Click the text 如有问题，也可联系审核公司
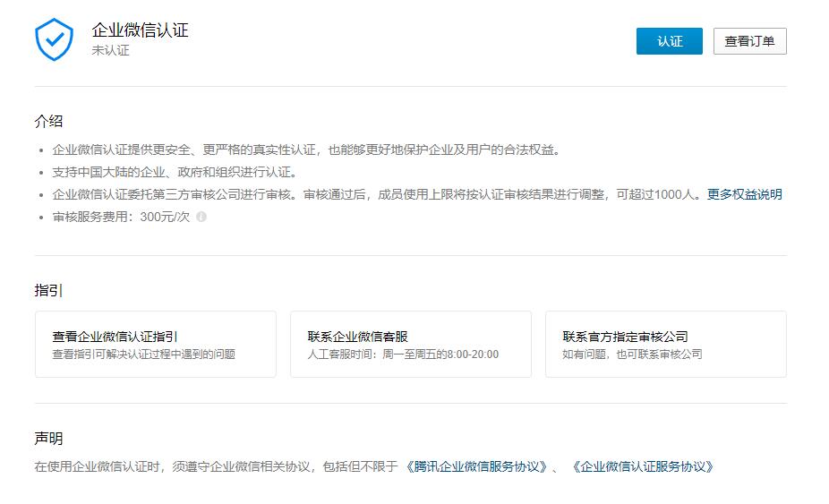The width and height of the screenshot is (829, 504). [x=632, y=355]
